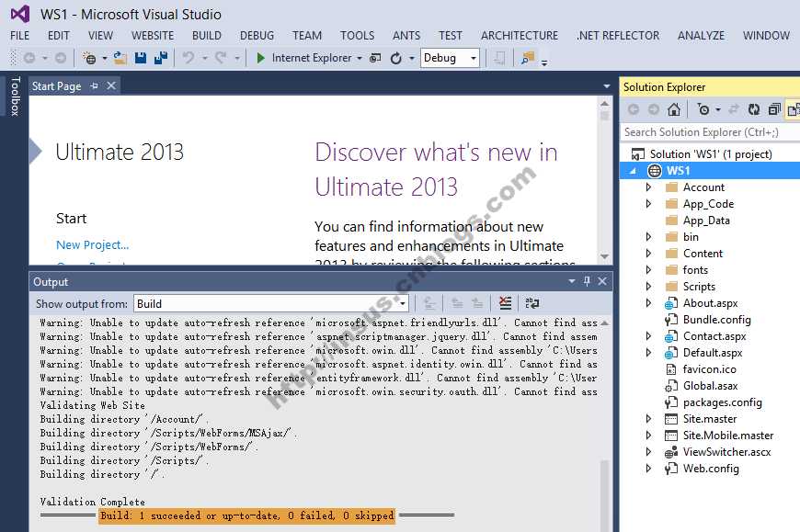Close the Start Page tab
Image resolution: width=800 pixels, height=532 pixels.
click(111, 86)
